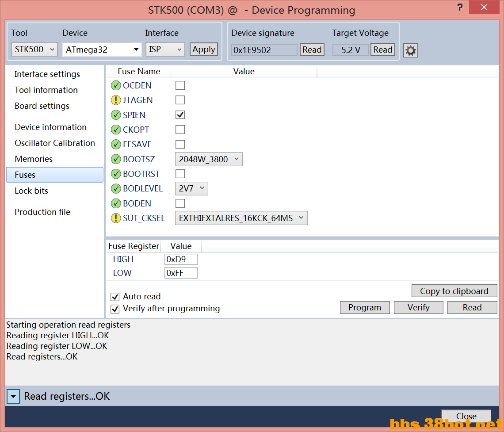The image size is (504, 432).
Task: Enable the JTAGEN fuse checkbox
Action: click(x=180, y=100)
